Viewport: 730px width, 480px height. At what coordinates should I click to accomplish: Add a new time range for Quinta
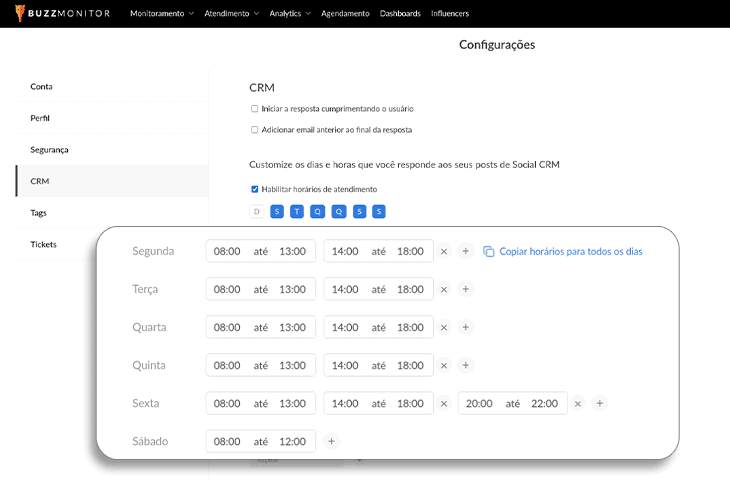pos(465,365)
